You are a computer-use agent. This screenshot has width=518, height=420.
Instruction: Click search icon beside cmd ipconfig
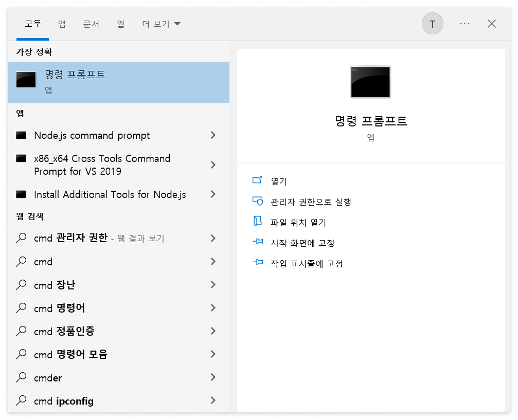(21, 400)
